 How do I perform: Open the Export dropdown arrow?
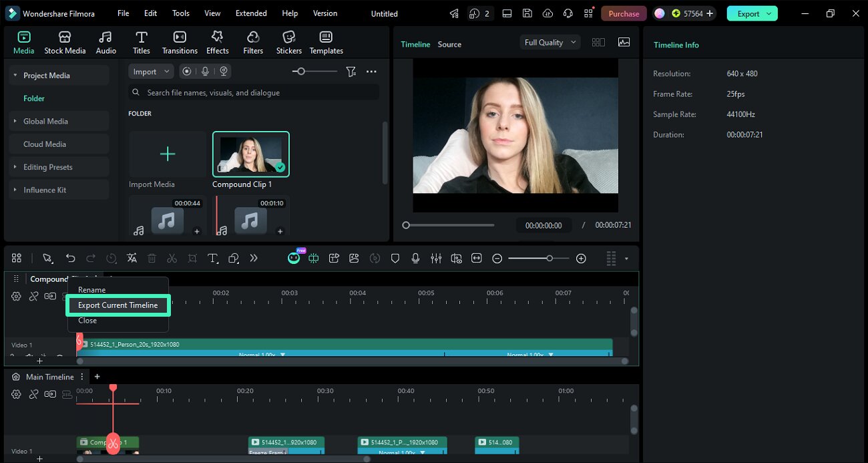click(x=770, y=13)
